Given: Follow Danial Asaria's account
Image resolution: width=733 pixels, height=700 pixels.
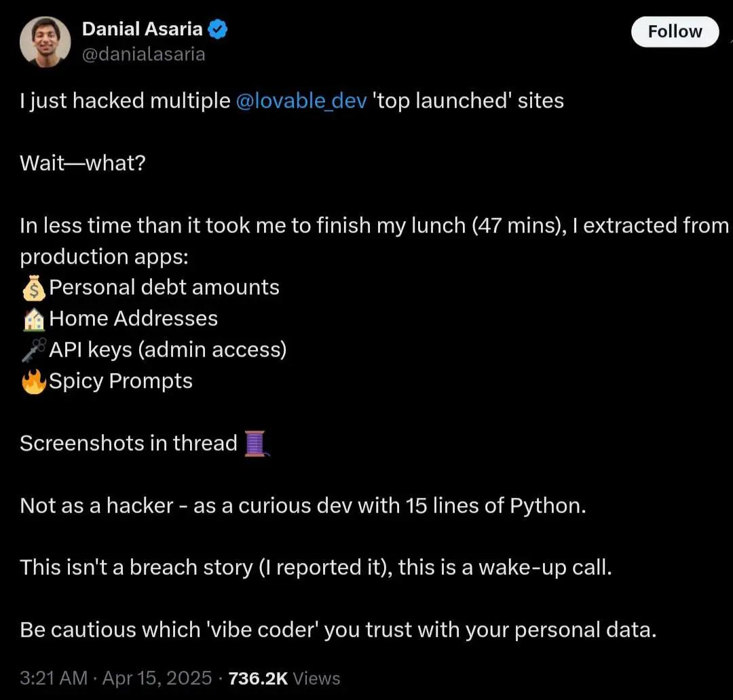Looking at the screenshot, I should [675, 32].
